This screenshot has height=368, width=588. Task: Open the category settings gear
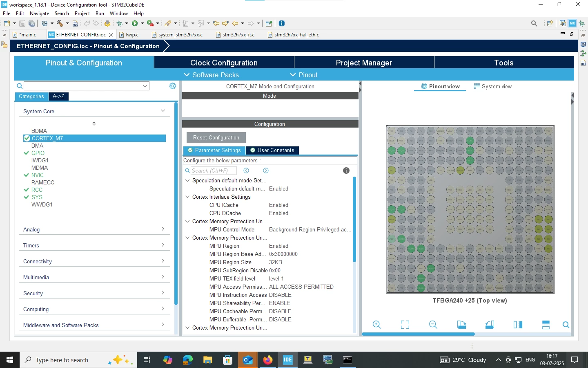[173, 86]
